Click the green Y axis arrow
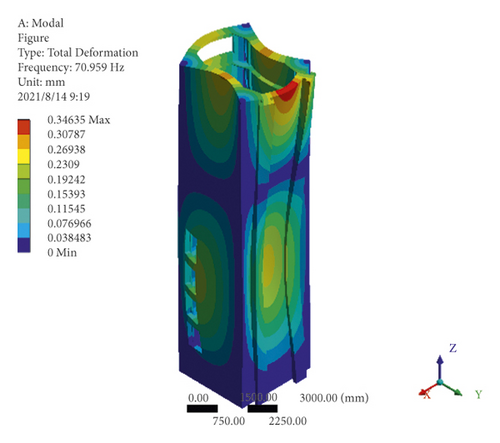The height and width of the screenshot is (443, 500). (453, 389)
